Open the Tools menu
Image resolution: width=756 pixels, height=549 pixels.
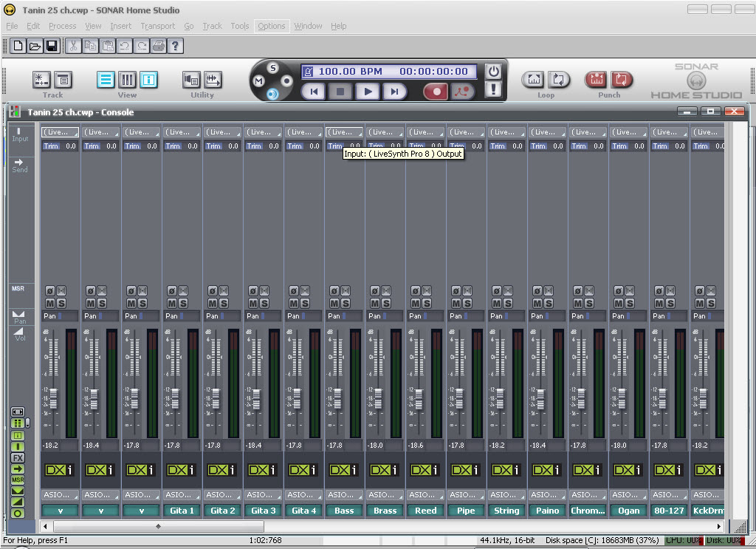tap(240, 26)
